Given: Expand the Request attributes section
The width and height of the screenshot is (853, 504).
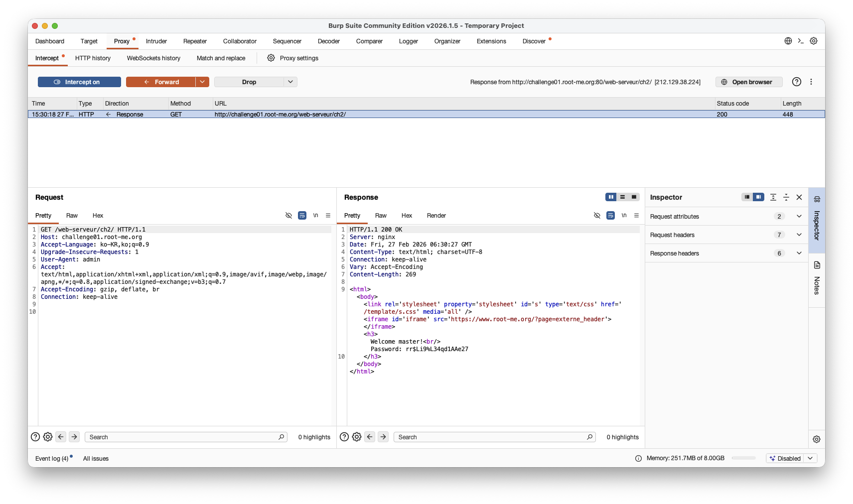Looking at the screenshot, I should click(799, 216).
